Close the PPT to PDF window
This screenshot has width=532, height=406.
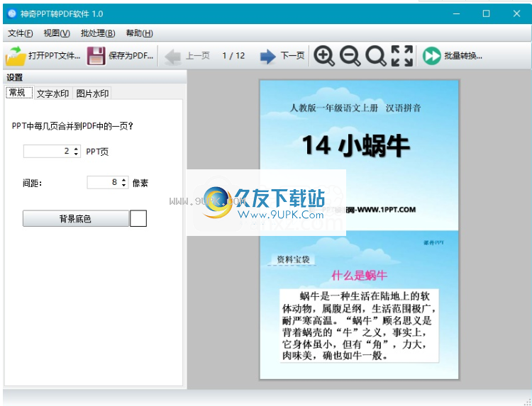pyautogui.click(x=516, y=13)
